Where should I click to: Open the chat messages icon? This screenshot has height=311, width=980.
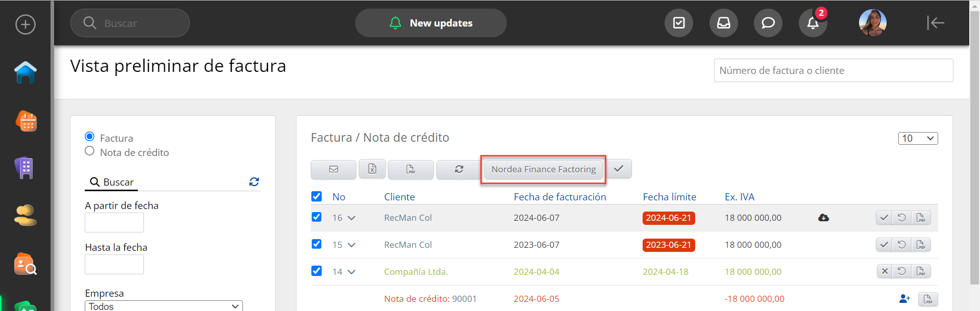pyautogui.click(x=768, y=23)
